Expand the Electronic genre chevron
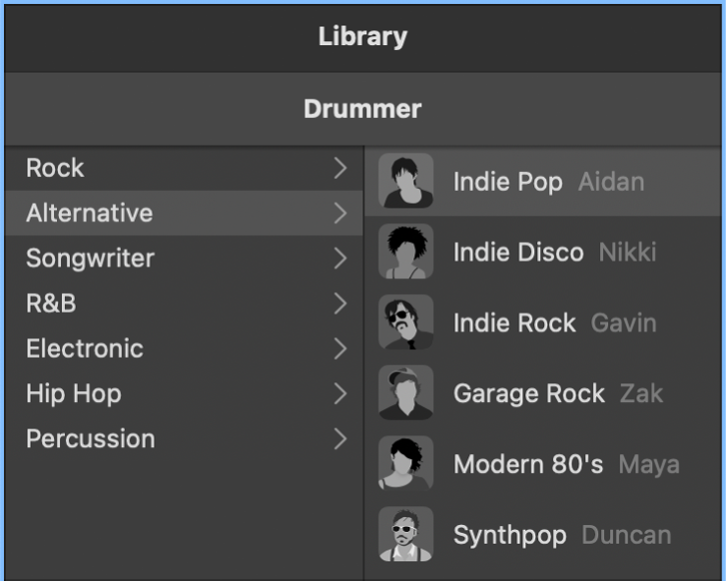 pyautogui.click(x=340, y=349)
